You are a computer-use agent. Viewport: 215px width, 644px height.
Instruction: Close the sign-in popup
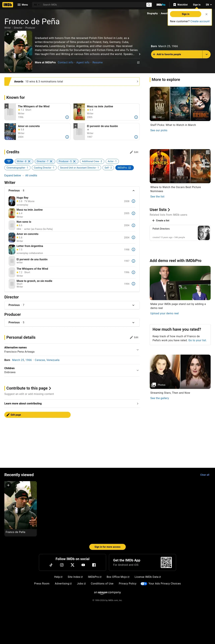pyautogui.click(x=206, y=14)
